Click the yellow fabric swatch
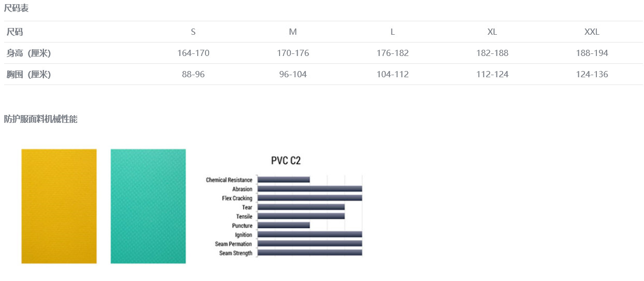Screen dimensions: 644x281 [58, 206]
